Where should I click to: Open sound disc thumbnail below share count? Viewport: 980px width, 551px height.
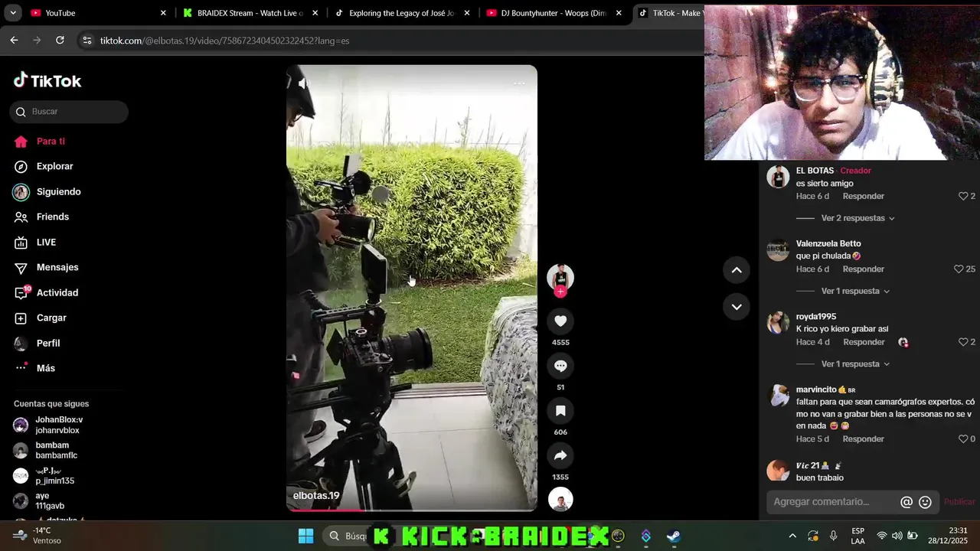[x=560, y=499]
